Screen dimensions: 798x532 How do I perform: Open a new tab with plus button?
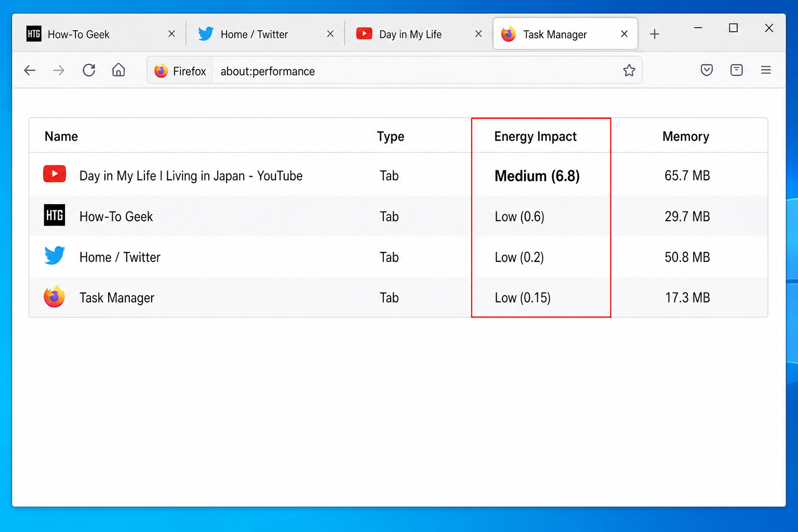coord(655,34)
